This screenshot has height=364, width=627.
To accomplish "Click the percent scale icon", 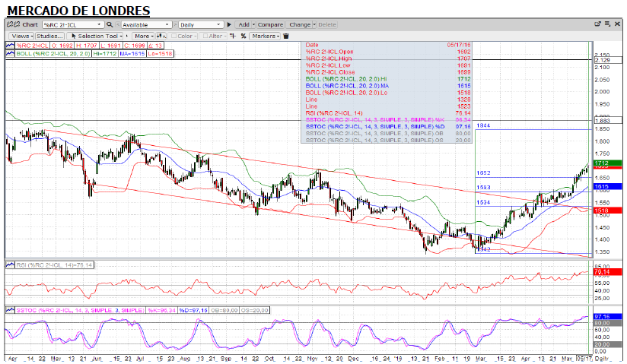I will pyautogui.click(x=243, y=36).
